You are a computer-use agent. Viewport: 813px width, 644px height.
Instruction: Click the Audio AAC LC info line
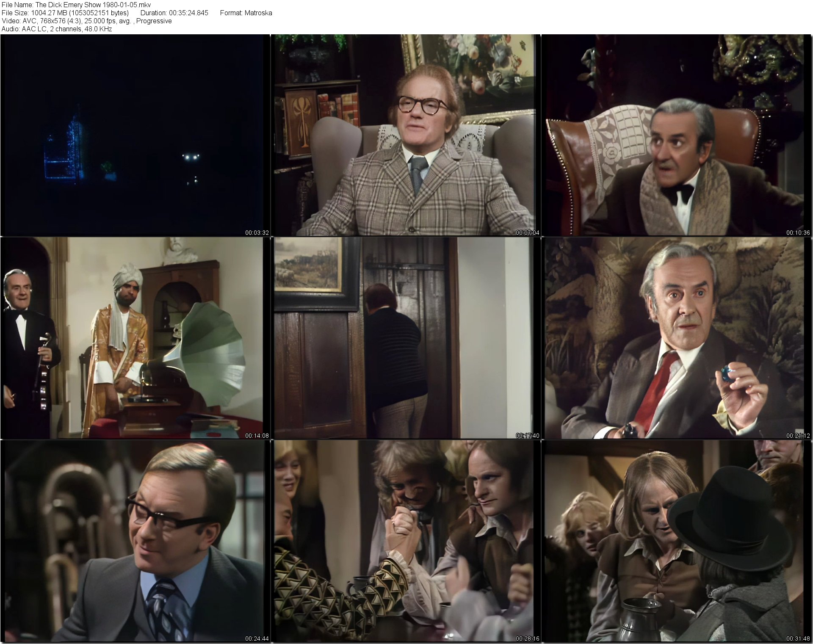(x=57, y=29)
